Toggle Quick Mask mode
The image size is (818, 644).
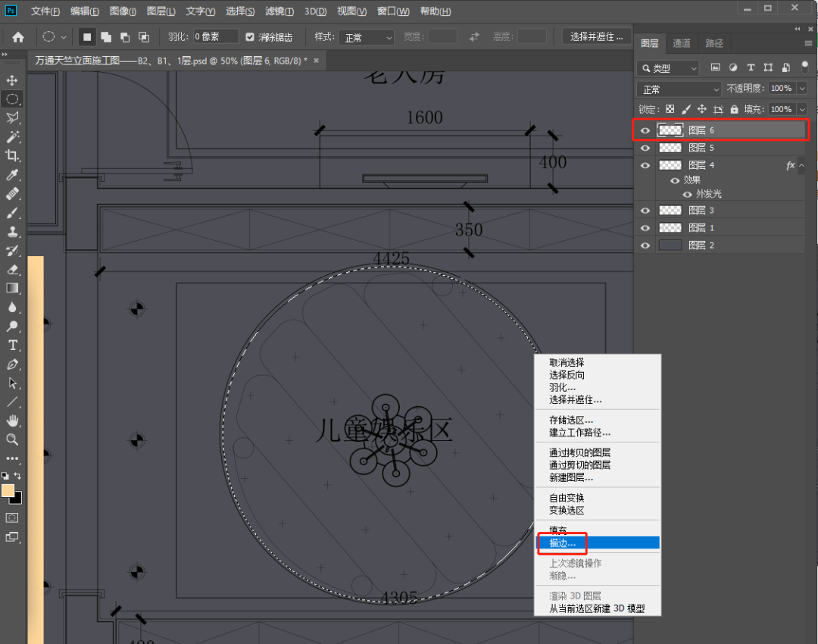tap(12, 517)
